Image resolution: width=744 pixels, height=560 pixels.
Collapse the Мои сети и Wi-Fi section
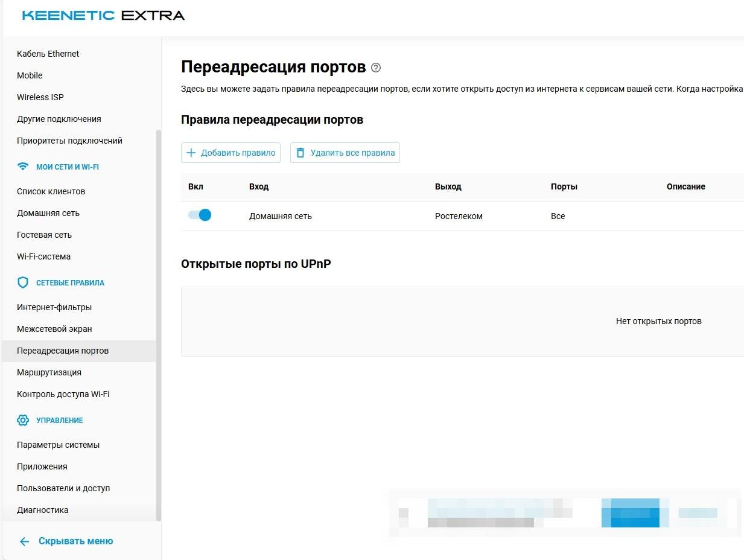67,167
